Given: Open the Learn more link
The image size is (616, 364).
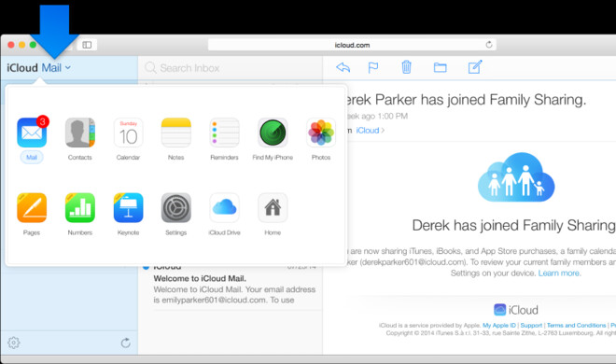Looking at the screenshot, I should tap(559, 273).
